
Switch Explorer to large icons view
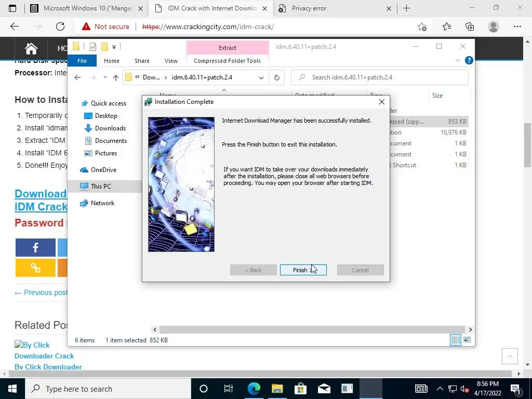click(467, 340)
